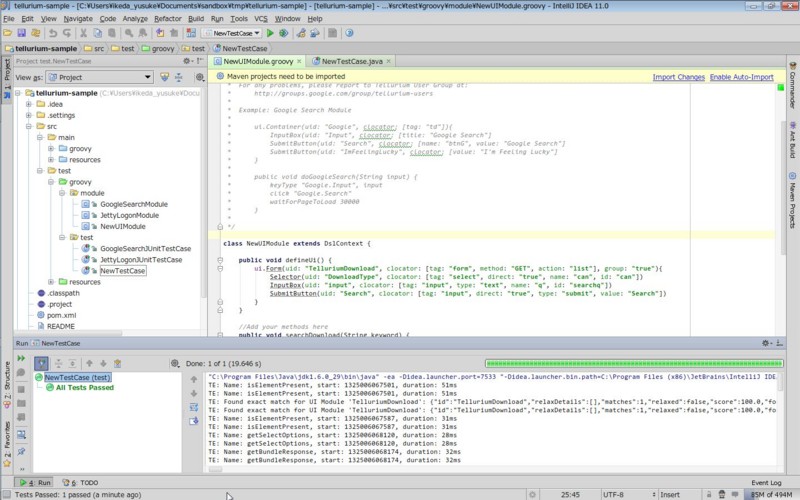
Task: Open the VCS menu
Action: (261, 18)
